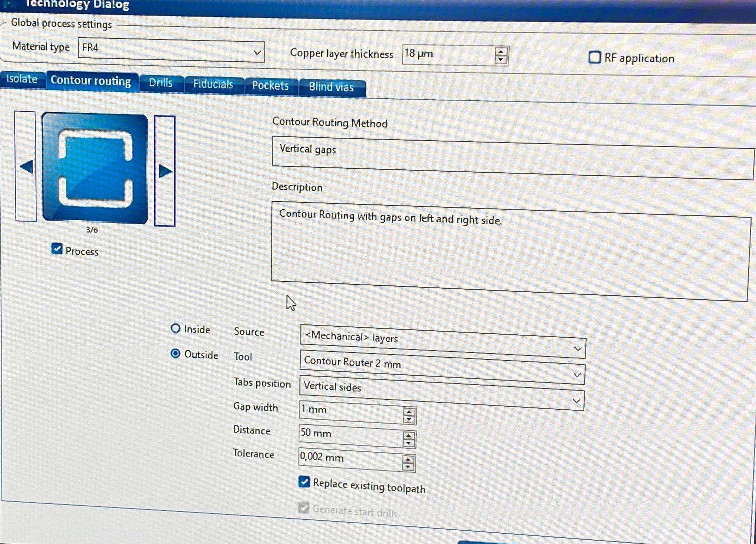Click the 3/6 method counter text
Viewport: 756px width, 544px height.
tap(92, 230)
